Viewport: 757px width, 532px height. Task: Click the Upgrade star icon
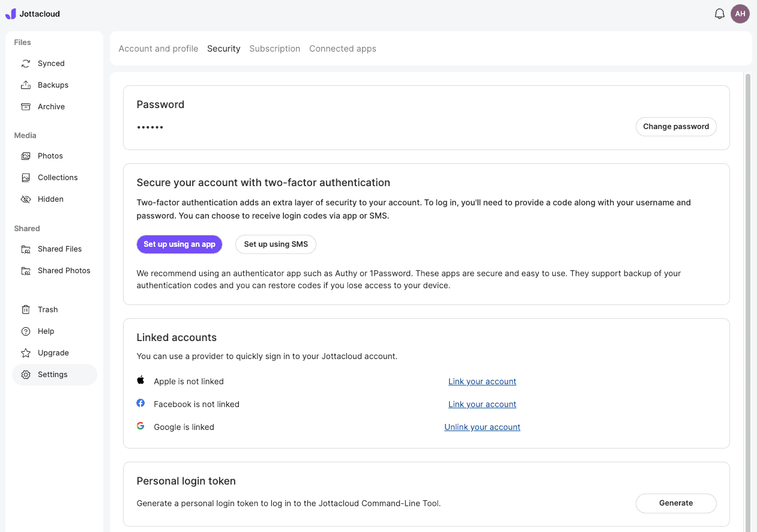click(x=26, y=353)
